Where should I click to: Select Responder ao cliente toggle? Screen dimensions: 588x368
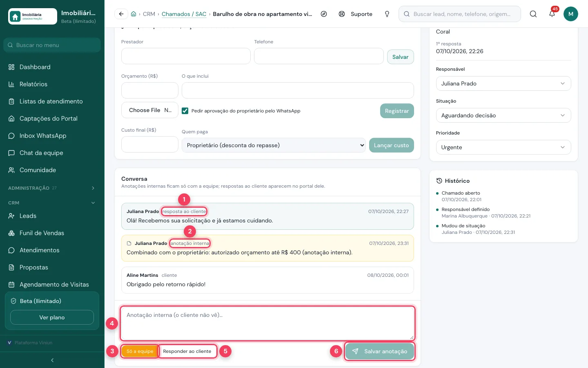187,351
